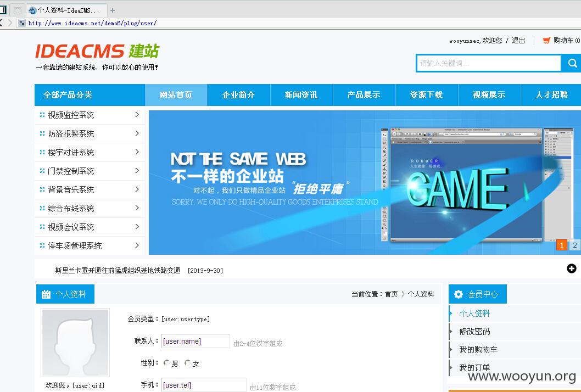Click the plus icon beside news ticker
This screenshot has width=581, height=392.
[x=571, y=268]
